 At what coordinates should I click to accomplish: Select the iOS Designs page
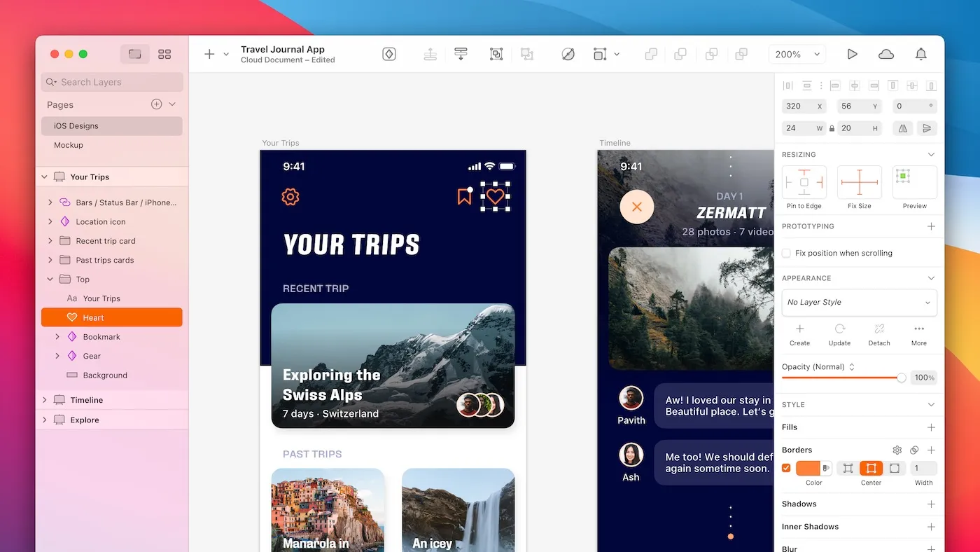pos(76,126)
